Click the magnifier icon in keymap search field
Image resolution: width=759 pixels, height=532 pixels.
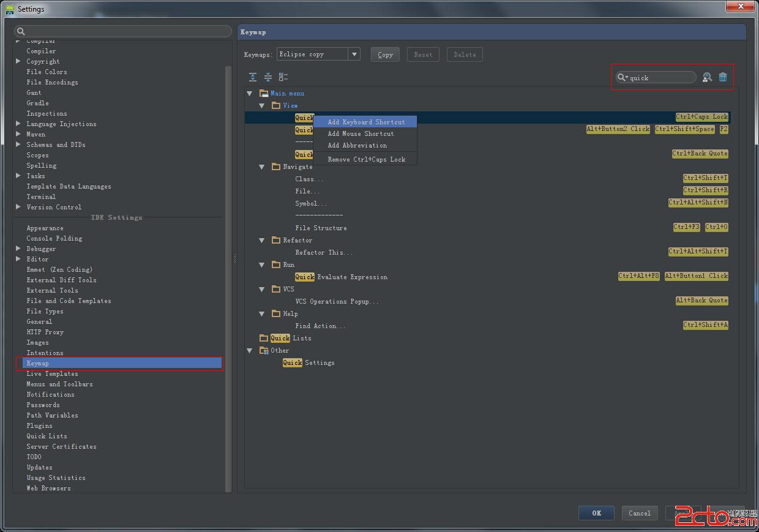point(622,77)
